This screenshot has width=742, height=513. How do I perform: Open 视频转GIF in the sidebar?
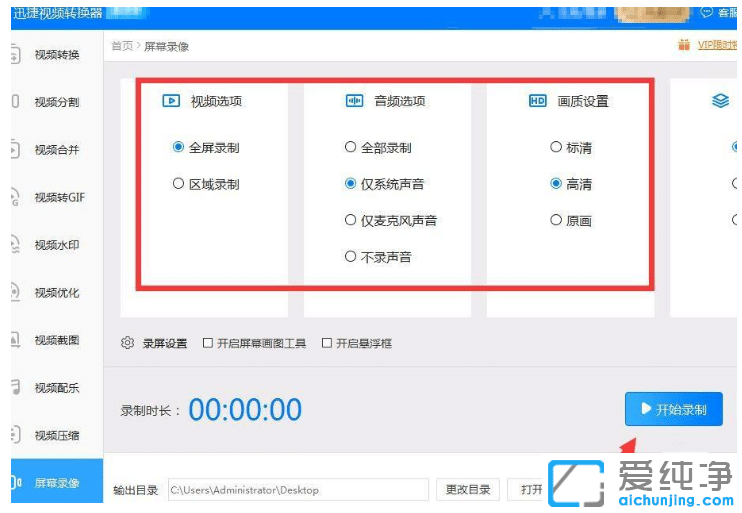pyautogui.click(x=60, y=197)
